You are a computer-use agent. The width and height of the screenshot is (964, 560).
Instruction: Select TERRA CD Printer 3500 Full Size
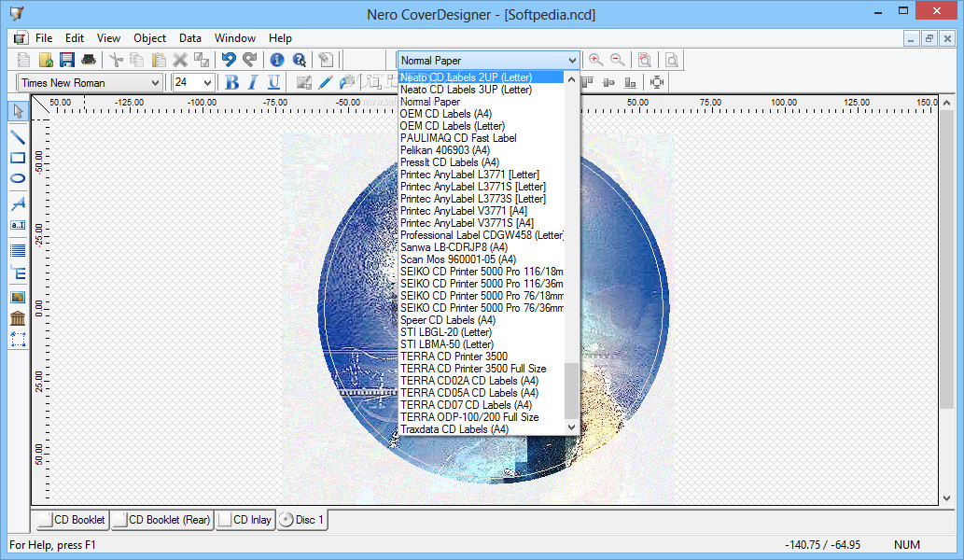(481, 369)
